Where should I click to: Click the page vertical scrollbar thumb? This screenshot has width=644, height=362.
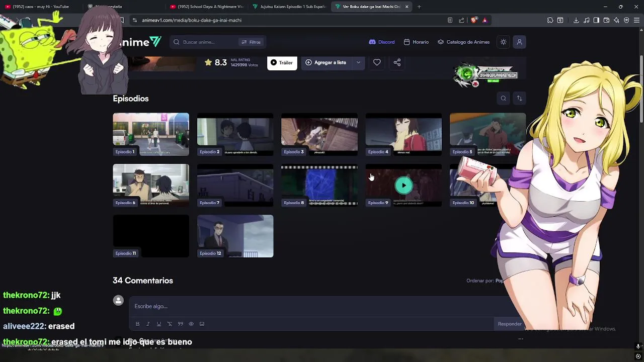tap(641, 88)
